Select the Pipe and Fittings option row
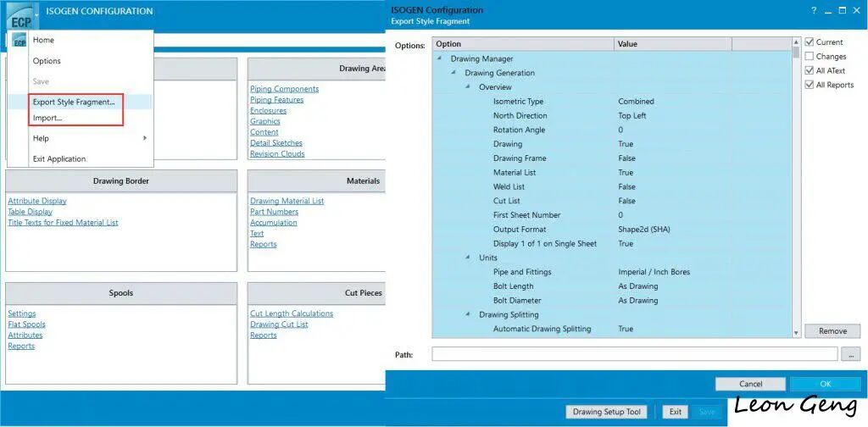This screenshot has width=868, height=427. (612, 272)
